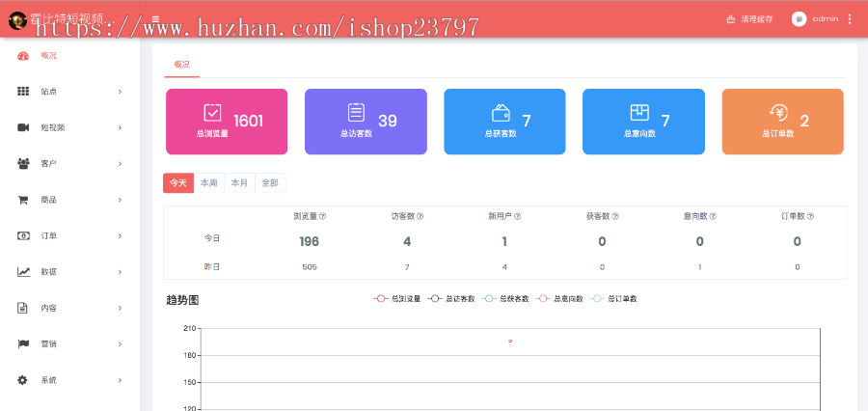
Task: Click the 昨日 row label
Action: [212, 267]
